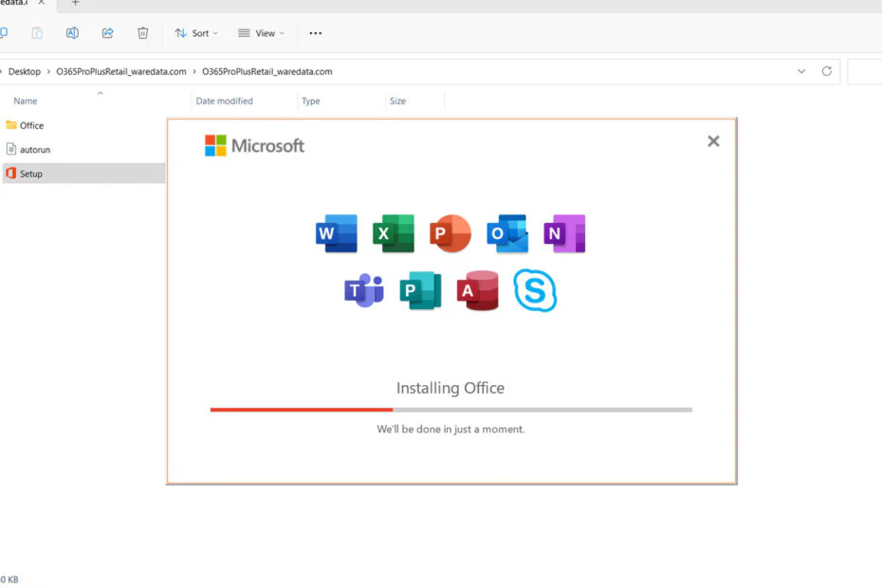Click the PowerPoint app icon
The width and height of the screenshot is (882, 588).
click(450, 233)
